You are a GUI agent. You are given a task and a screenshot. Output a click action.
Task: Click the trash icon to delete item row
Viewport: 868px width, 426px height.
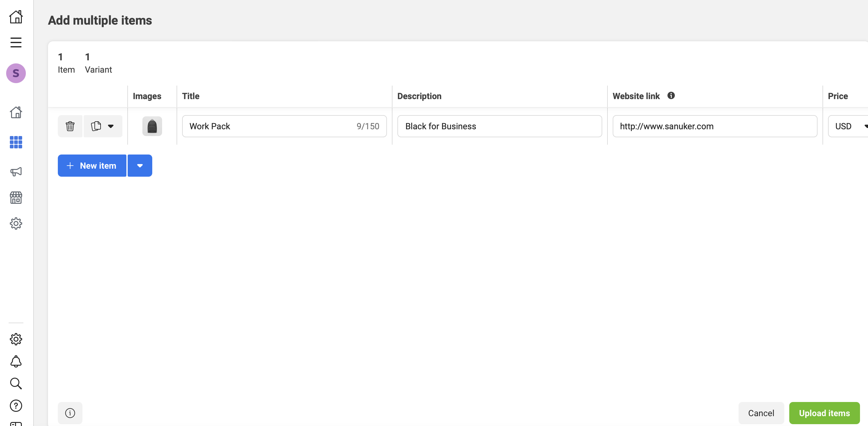point(70,126)
